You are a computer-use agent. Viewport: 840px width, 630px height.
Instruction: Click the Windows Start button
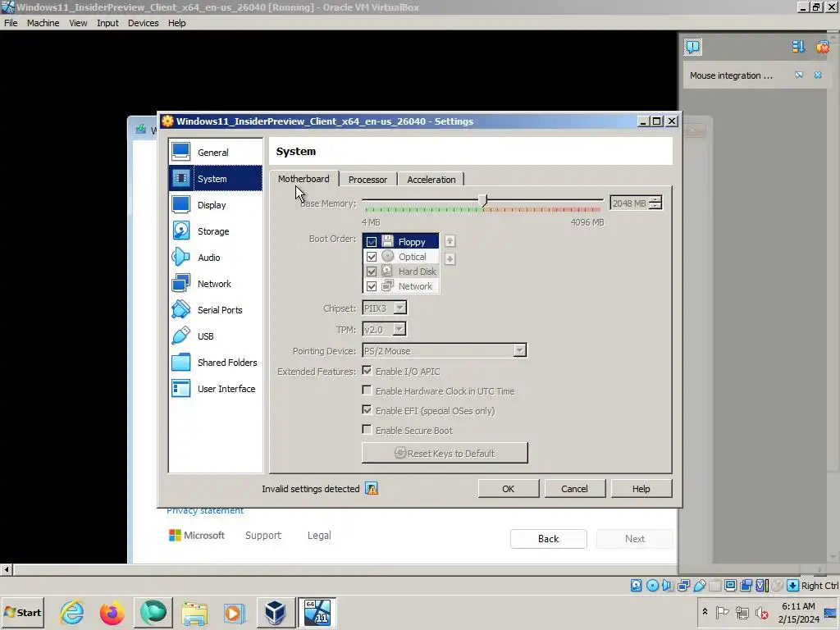(23, 612)
